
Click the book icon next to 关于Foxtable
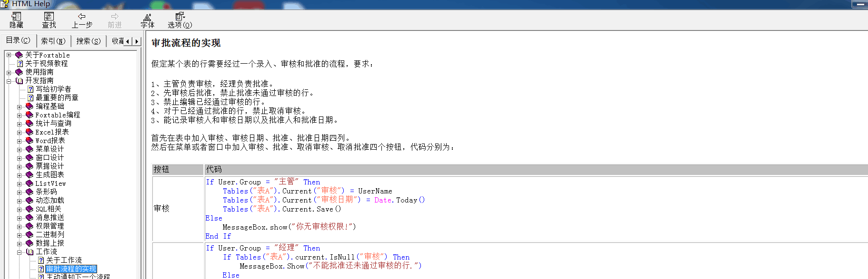19,55
